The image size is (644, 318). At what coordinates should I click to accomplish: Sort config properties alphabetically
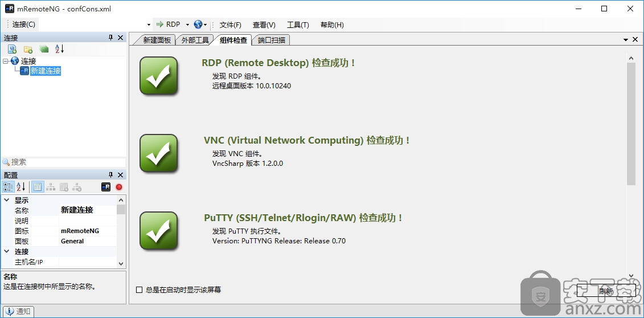coord(21,187)
